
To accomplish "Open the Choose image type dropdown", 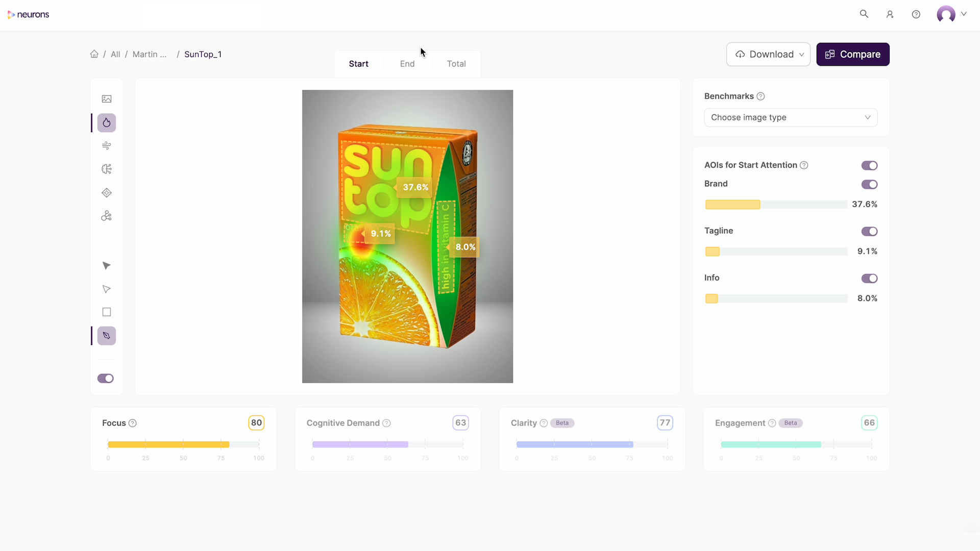I will [791, 117].
